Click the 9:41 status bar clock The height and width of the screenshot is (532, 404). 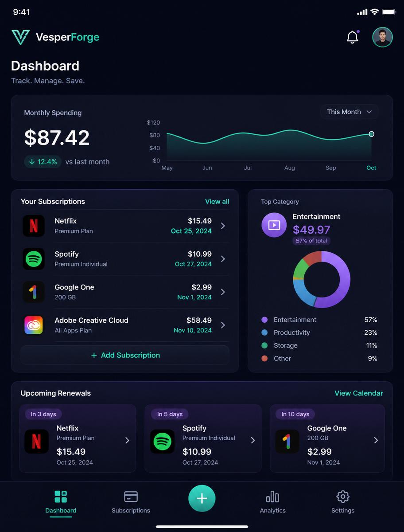pyautogui.click(x=21, y=12)
